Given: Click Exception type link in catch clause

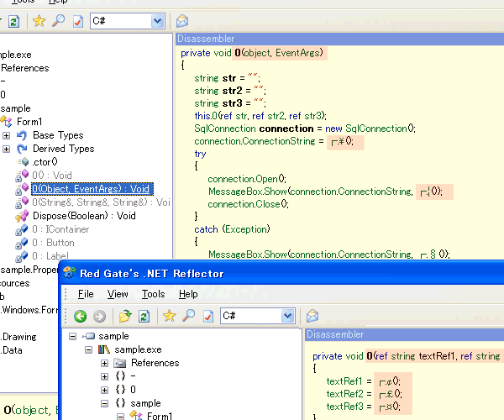Looking at the screenshot, I should coord(246,229).
